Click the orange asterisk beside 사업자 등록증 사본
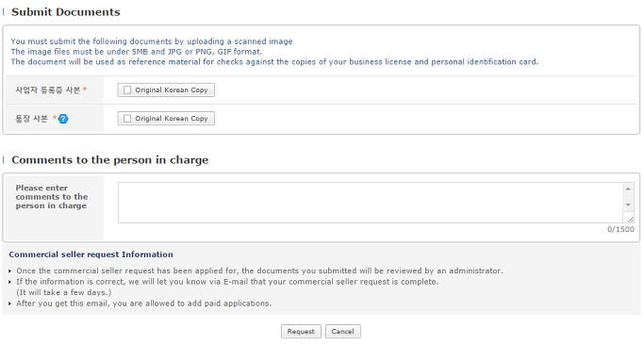This screenshot has height=344, width=644. 85,89
